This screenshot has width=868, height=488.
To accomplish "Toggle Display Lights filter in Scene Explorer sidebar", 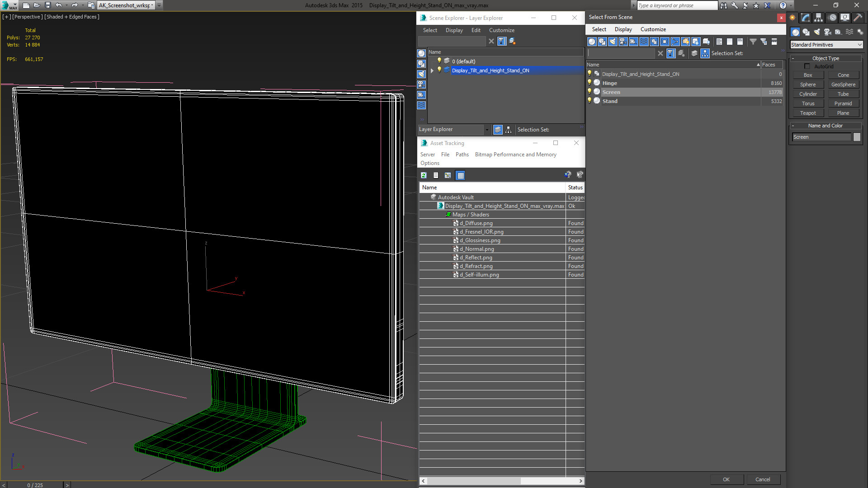I will point(421,74).
